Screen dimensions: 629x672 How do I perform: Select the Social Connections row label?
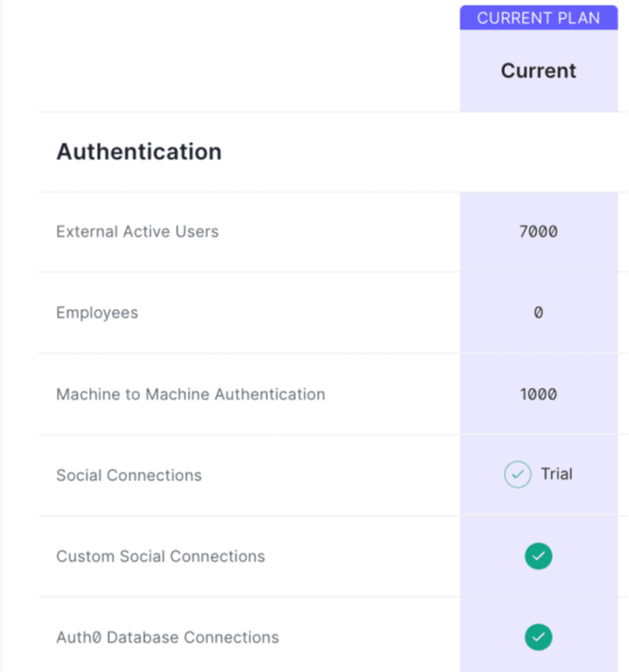coord(129,476)
